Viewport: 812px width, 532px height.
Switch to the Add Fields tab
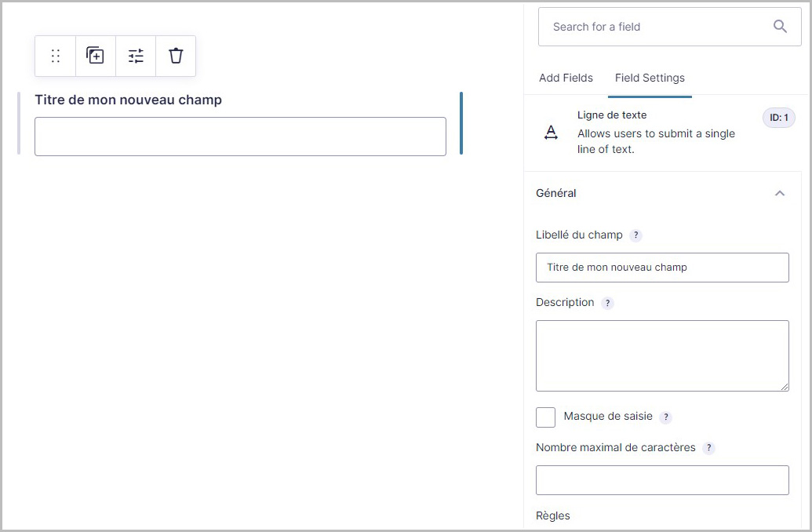pos(566,78)
